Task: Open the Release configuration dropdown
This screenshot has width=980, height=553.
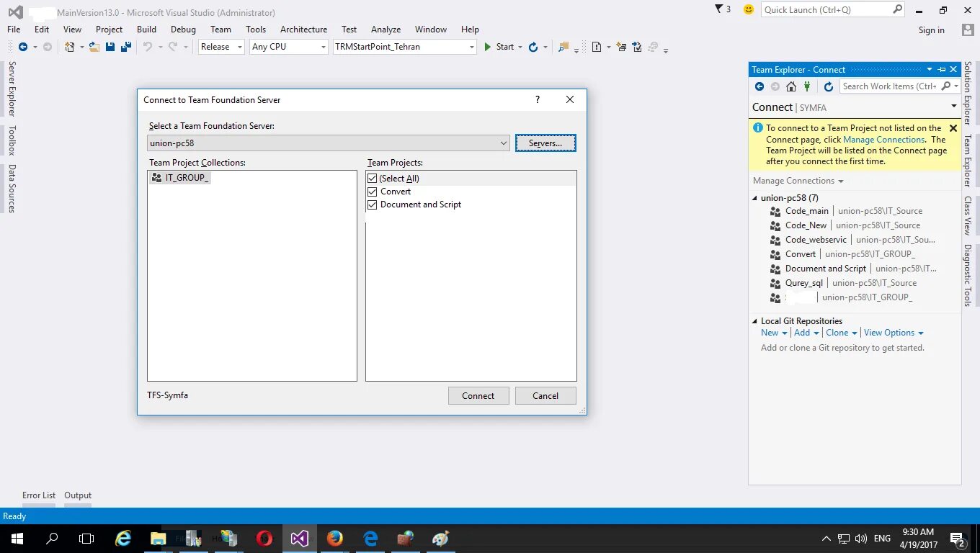Action: tap(240, 47)
